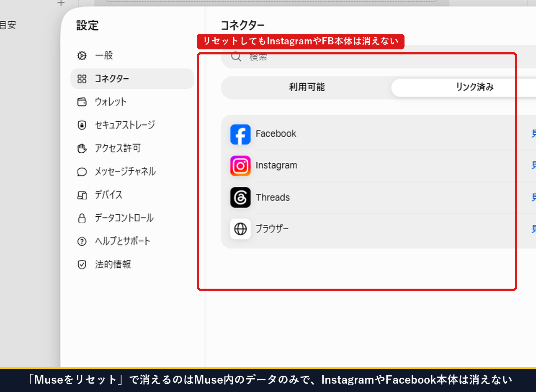The height and width of the screenshot is (392, 536).
Task: Click the shield check icon beside 法的情報
Action: click(82, 264)
